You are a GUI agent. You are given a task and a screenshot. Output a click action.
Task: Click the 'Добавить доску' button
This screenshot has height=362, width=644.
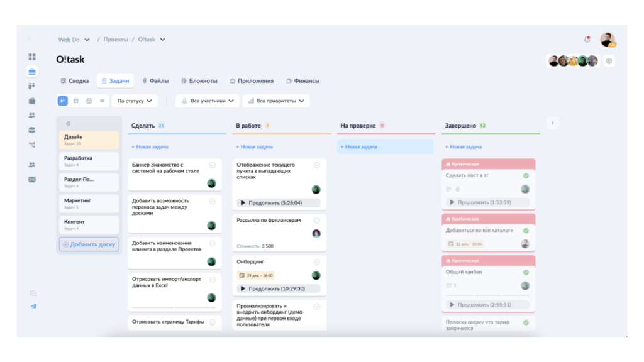(89, 244)
